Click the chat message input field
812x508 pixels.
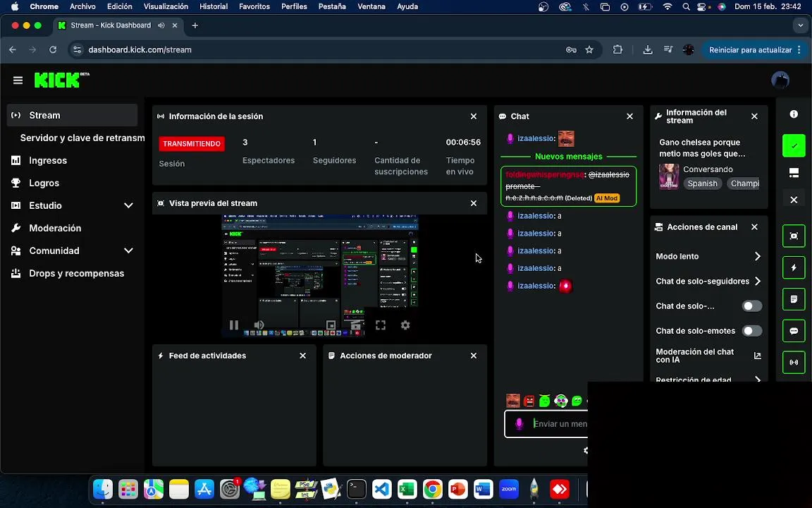click(547, 424)
